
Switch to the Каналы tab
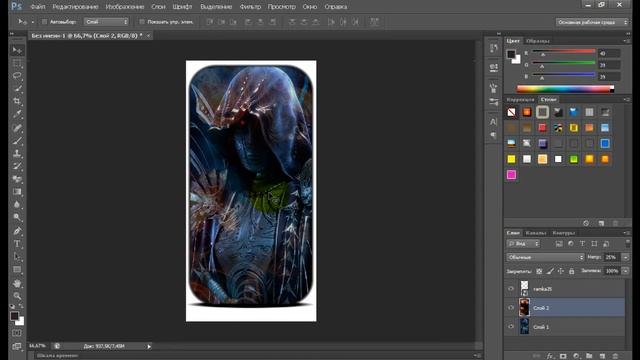pos(536,233)
